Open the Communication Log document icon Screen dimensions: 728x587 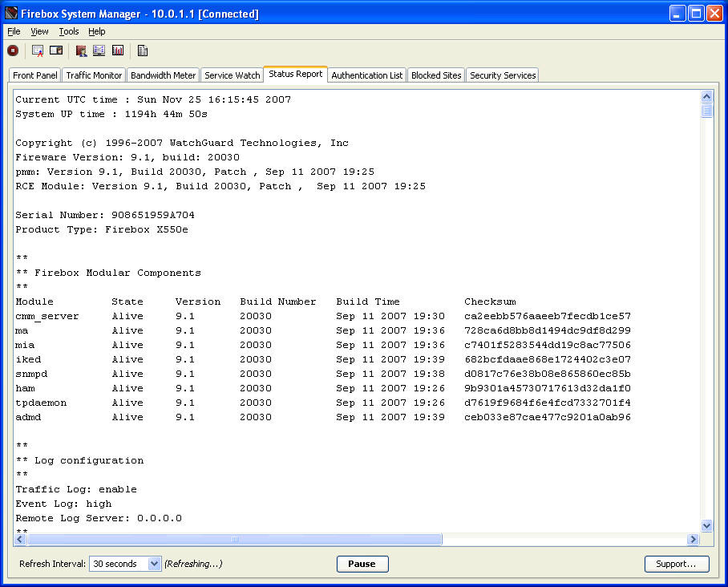click(143, 51)
